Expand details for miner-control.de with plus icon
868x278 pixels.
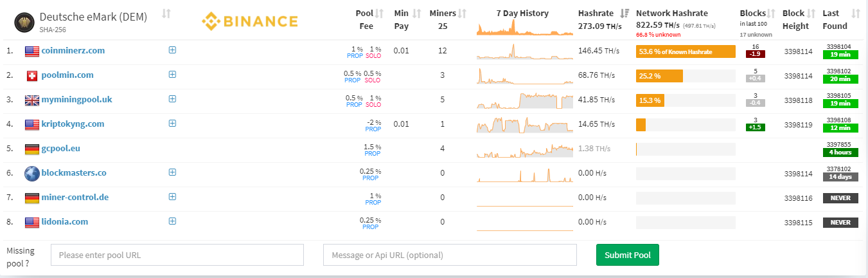(172, 197)
